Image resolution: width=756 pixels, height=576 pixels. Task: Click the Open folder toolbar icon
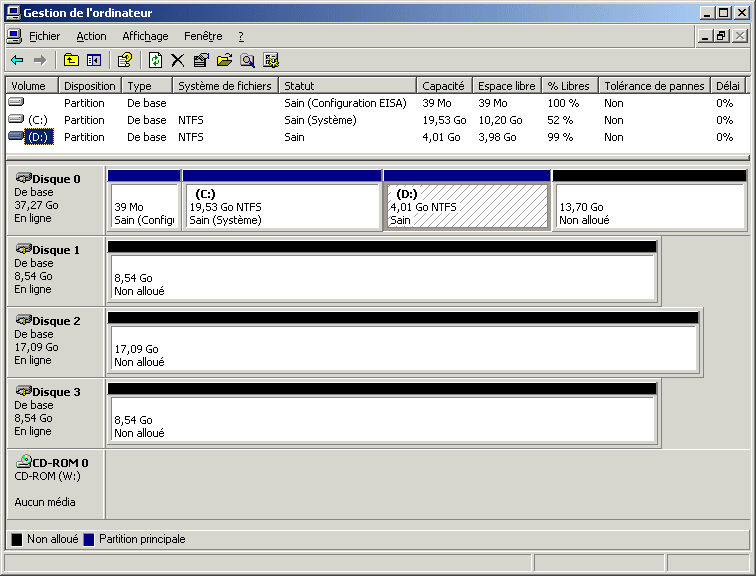224,60
